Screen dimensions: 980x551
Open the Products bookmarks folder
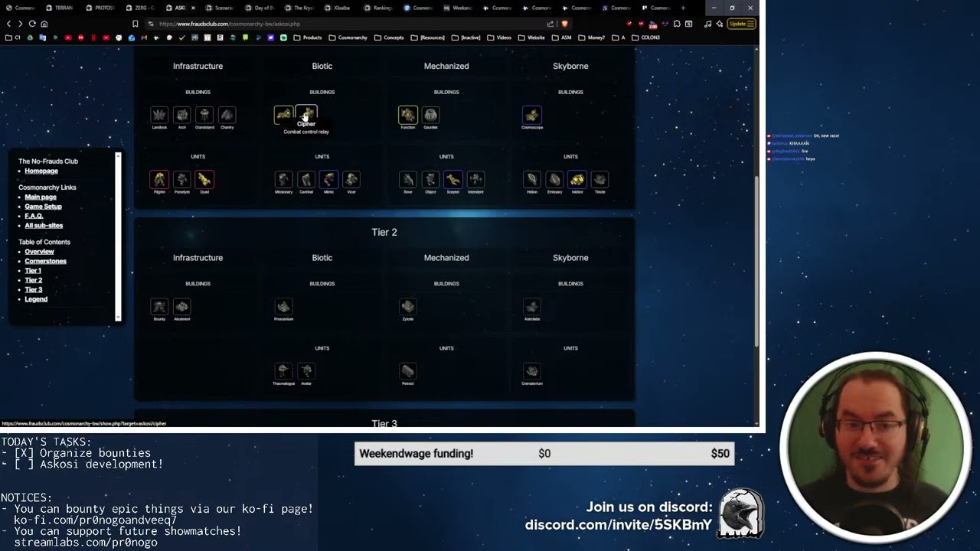308,37
